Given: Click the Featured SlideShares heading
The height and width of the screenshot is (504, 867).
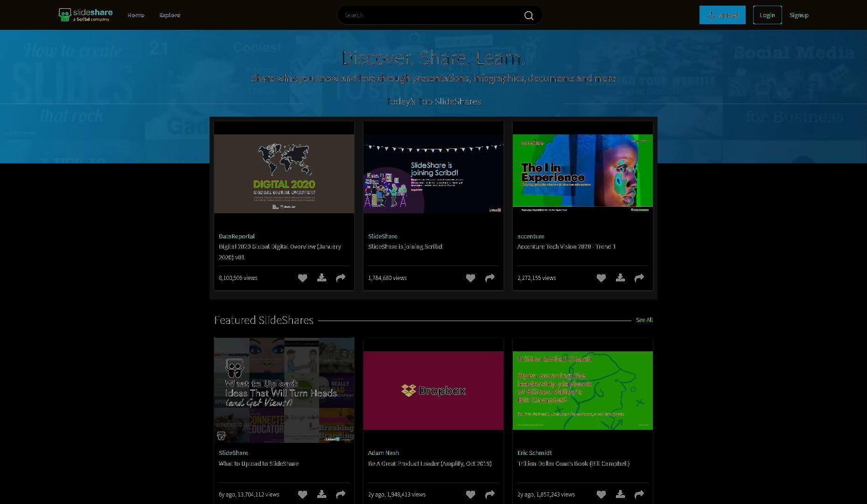Looking at the screenshot, I should [264, 320].
